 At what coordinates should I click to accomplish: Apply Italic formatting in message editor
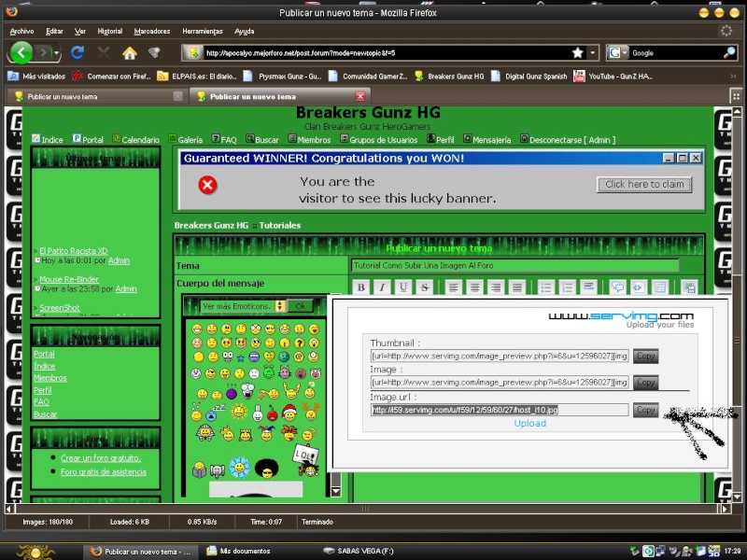(x=382, y=287)
